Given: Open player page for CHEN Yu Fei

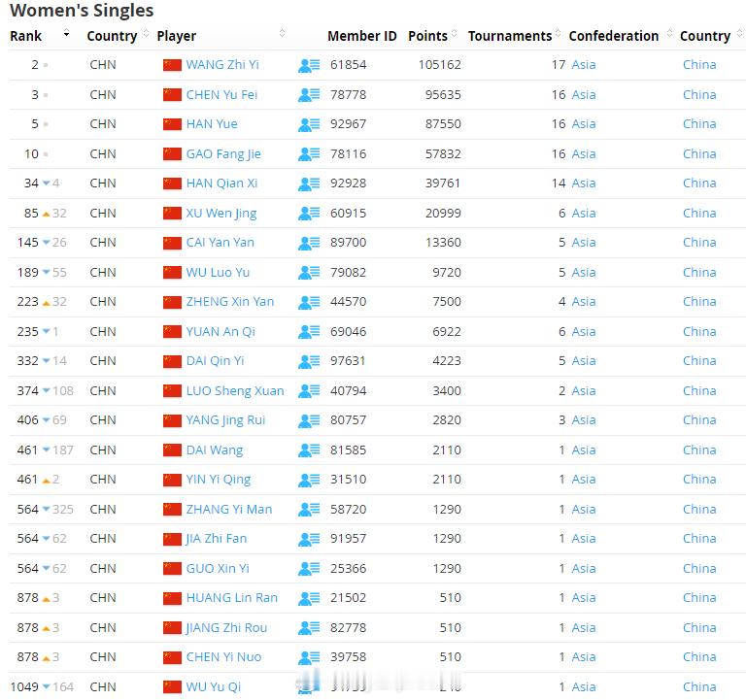Looking at the screenshot, I should 221,94.
